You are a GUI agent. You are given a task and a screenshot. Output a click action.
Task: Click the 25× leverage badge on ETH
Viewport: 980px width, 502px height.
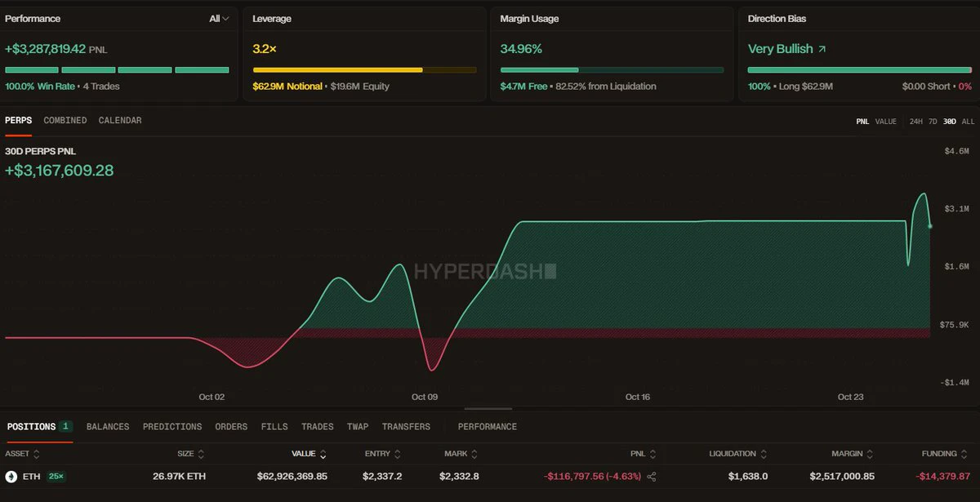pyautogui.click(x=56, y=477)
